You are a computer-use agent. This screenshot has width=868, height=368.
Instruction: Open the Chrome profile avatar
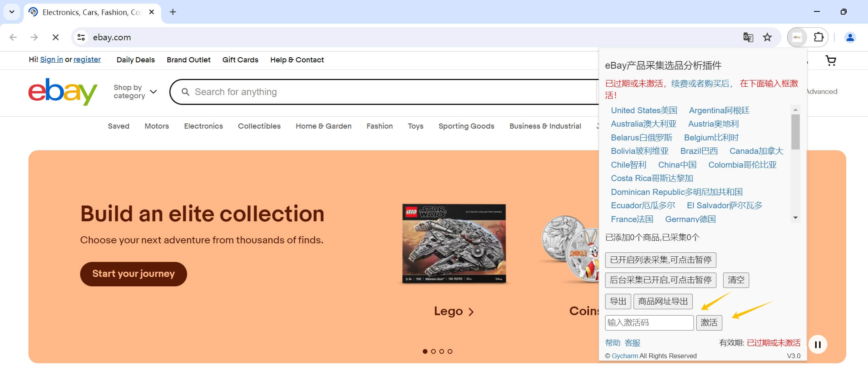point(850,37)
